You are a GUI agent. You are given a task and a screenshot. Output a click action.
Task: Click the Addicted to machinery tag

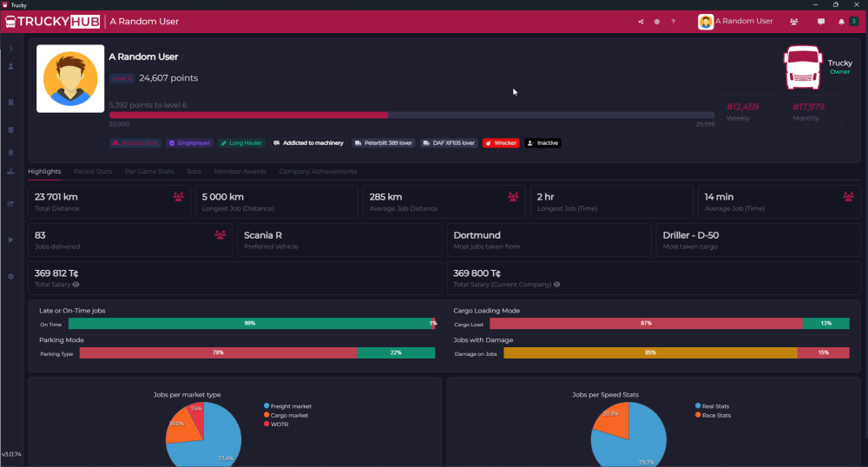coord(308,142)
